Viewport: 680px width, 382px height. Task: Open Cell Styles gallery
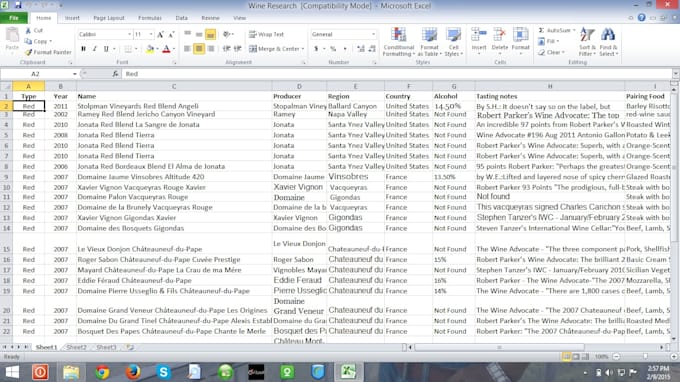click(x=453, y=42)
